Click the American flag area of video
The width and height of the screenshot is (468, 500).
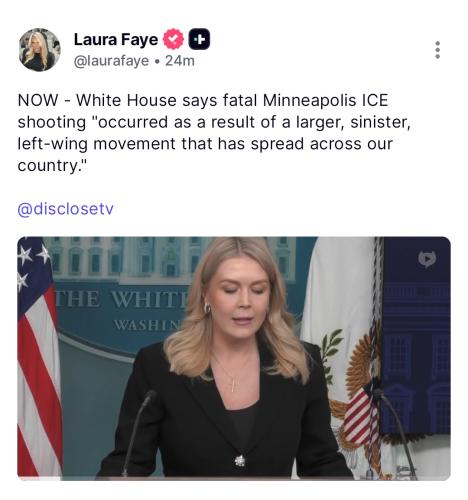tap(38, 357)
